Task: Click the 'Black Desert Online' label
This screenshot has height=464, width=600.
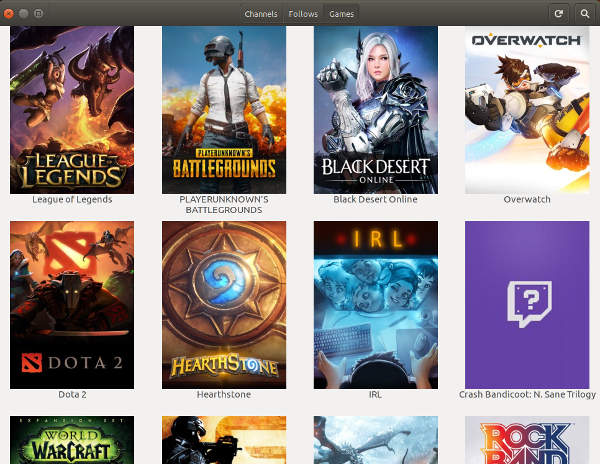Action: click(375, 199)
